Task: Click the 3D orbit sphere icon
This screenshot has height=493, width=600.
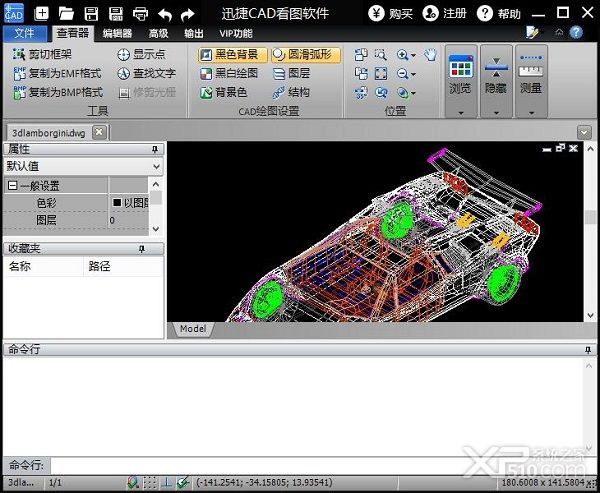Action: click(x=403, y=93)
